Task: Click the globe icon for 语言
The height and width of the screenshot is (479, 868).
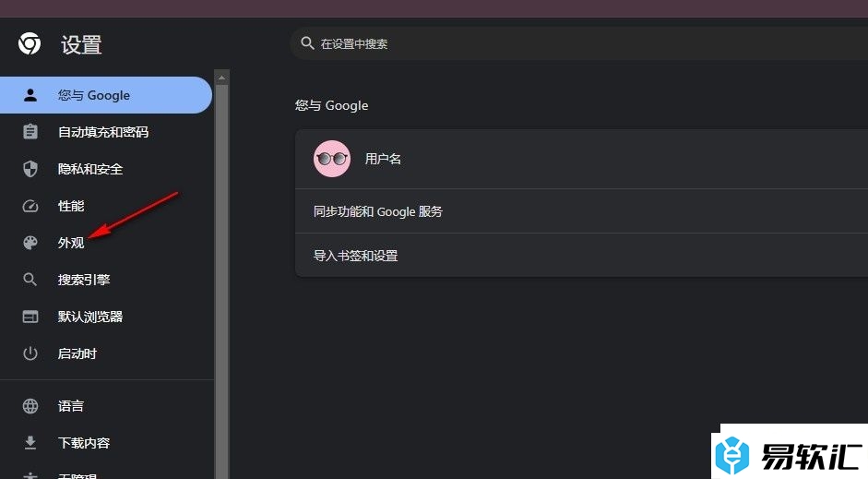Action: [x=30, y=406]
